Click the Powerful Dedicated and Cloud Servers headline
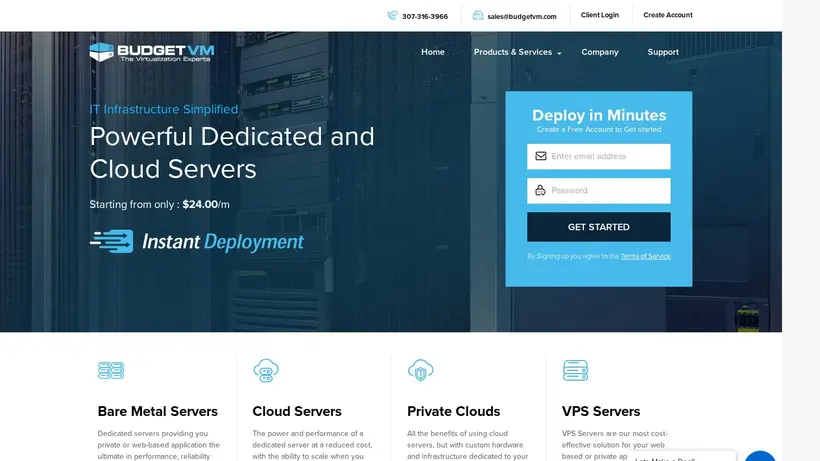The width and height of the screenshot is (820, 461). [x=232, y=153]
